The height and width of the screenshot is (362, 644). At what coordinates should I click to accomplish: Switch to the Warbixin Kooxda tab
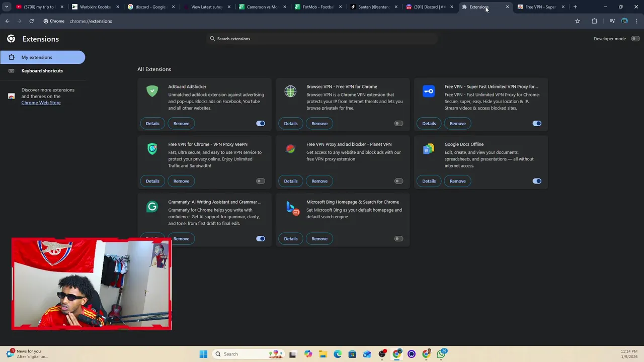pos(95,7)
